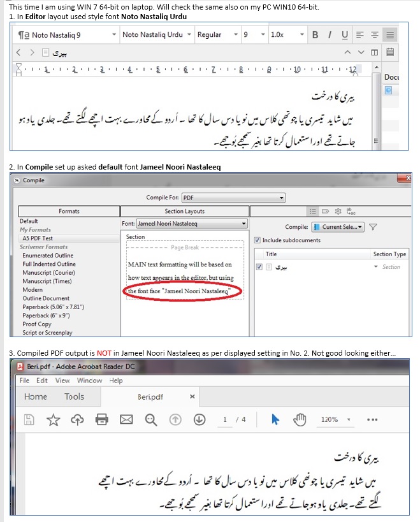Open the Current Selection compile dropdown
This screenshot has width=420, height=522.
pos(338,227)
